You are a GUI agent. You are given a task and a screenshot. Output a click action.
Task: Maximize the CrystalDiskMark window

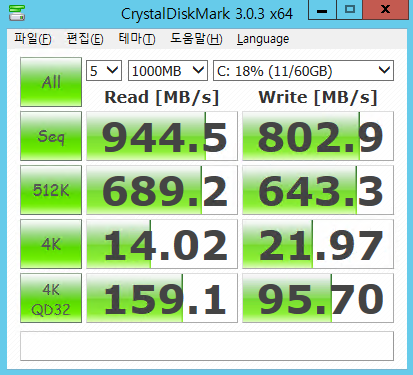(350, 10)
